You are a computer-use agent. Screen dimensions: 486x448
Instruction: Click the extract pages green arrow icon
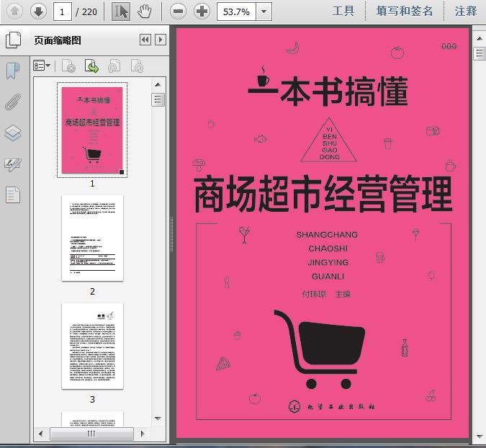(91, 66)
